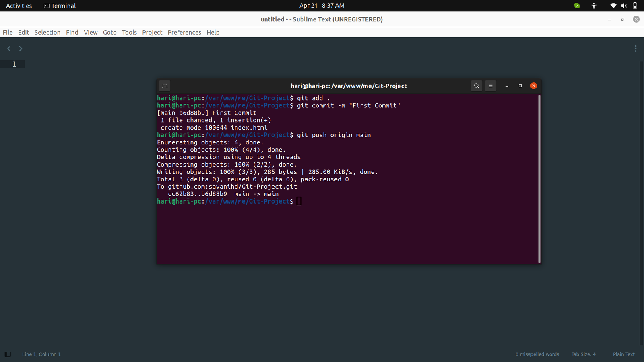Click the new tab icon in terminal
This screenshot has height=362, width=644.
(x=165, y=86)
